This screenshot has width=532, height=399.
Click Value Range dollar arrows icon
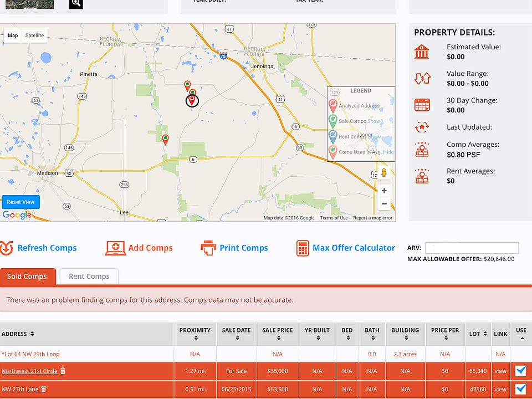tap(422, 78)
